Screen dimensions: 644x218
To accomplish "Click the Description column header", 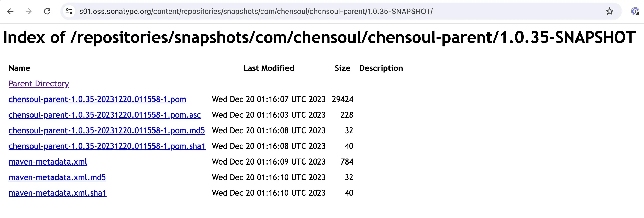I will tap(381, 68).
